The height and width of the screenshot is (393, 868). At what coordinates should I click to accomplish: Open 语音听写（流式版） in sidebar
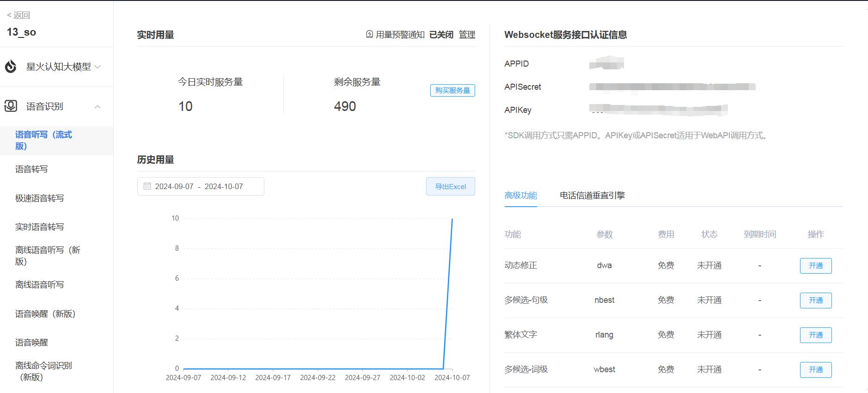(x=56, y=141)
